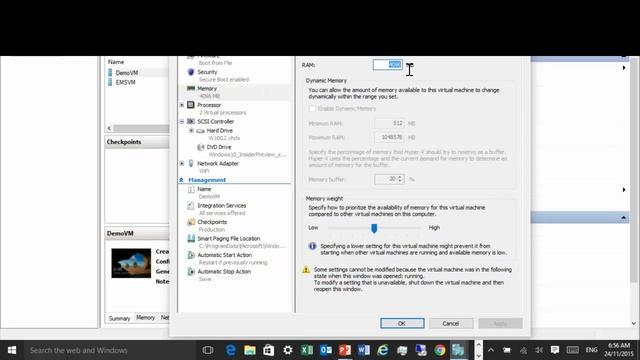This screenshot has width=640, height=360.
Task: Toggle the Enable Dynamic Memory checkbox
Action: click(x=312, y=109)
